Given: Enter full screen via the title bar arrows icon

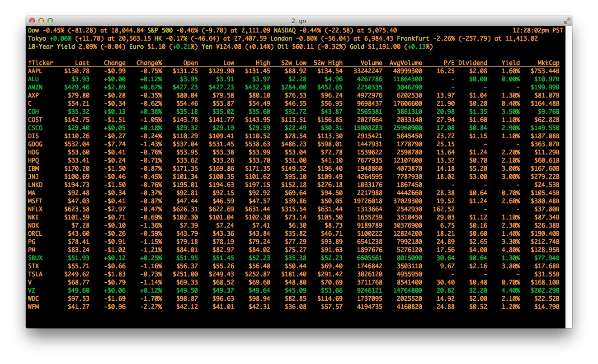Looking at the screenshot, I should pos(567,21).
